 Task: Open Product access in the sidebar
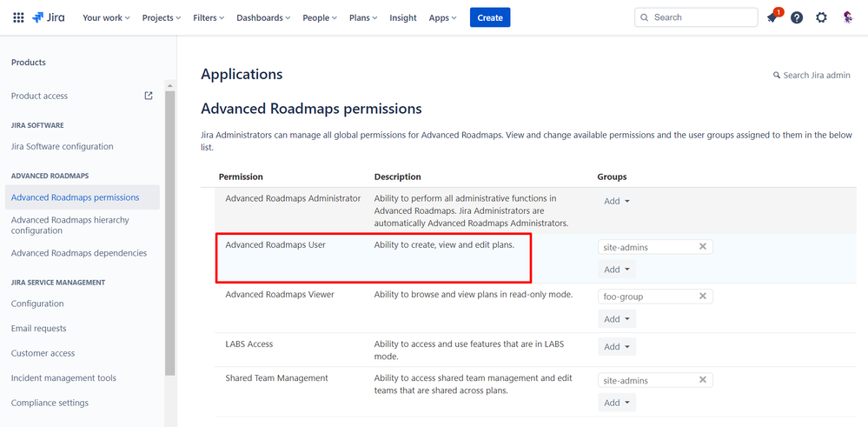click(x=39, y=96)
